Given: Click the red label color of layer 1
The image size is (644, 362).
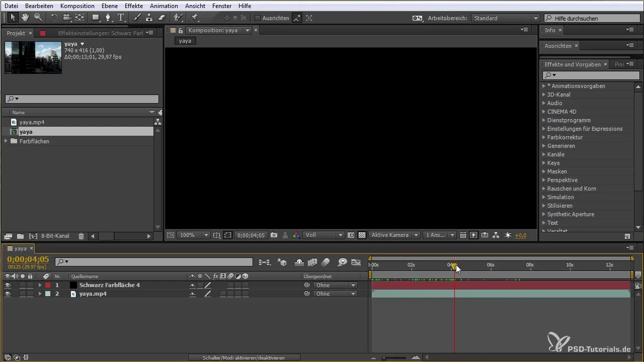Looking at the screenshot, I should point(48,285).
